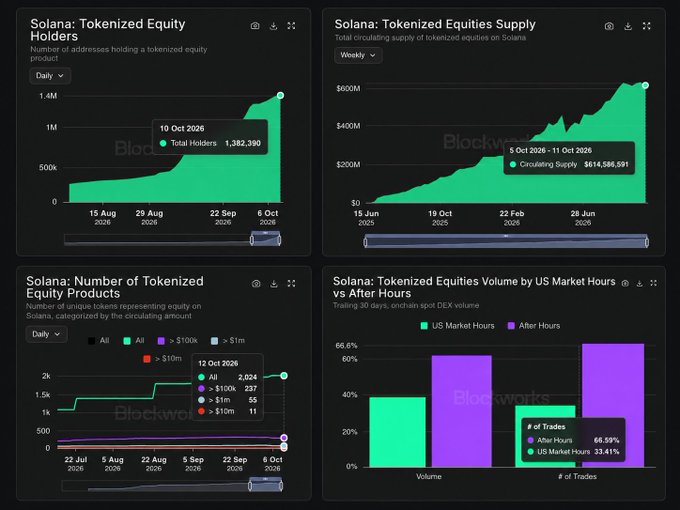Click the 1,382,390 Total Holders value

pos(243,143)
